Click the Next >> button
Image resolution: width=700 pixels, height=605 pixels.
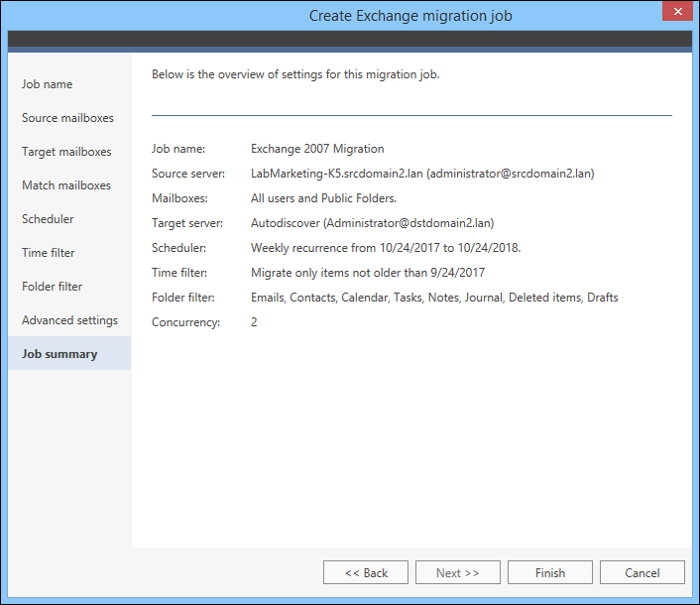458,572
